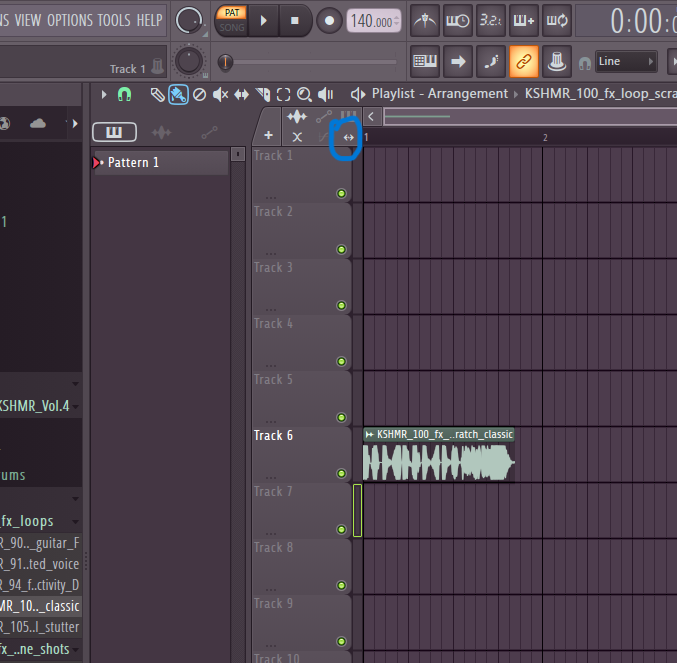Click the song position slider handle
The width and height of the screenshot is (677, 663).
tap(225, 62)
